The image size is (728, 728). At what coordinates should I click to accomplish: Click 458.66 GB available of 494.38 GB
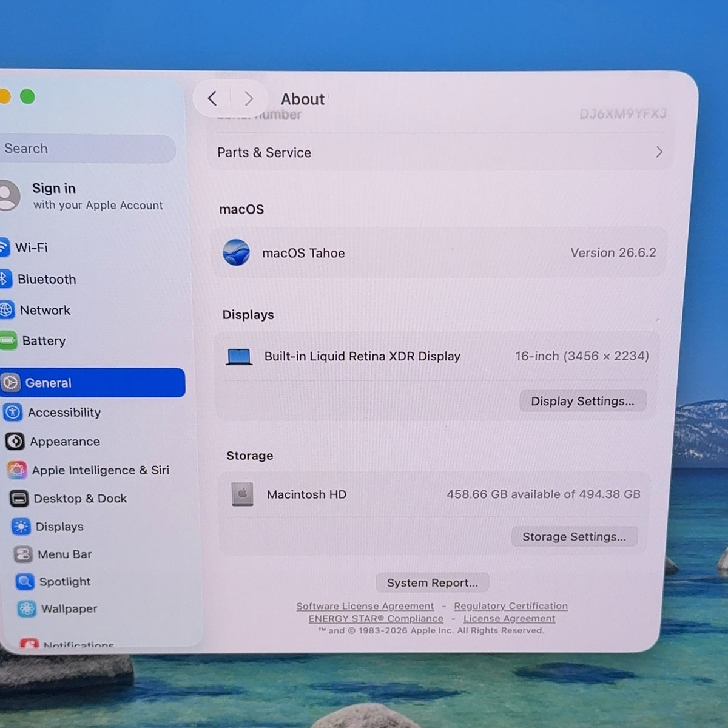click(x=544, y=494)
